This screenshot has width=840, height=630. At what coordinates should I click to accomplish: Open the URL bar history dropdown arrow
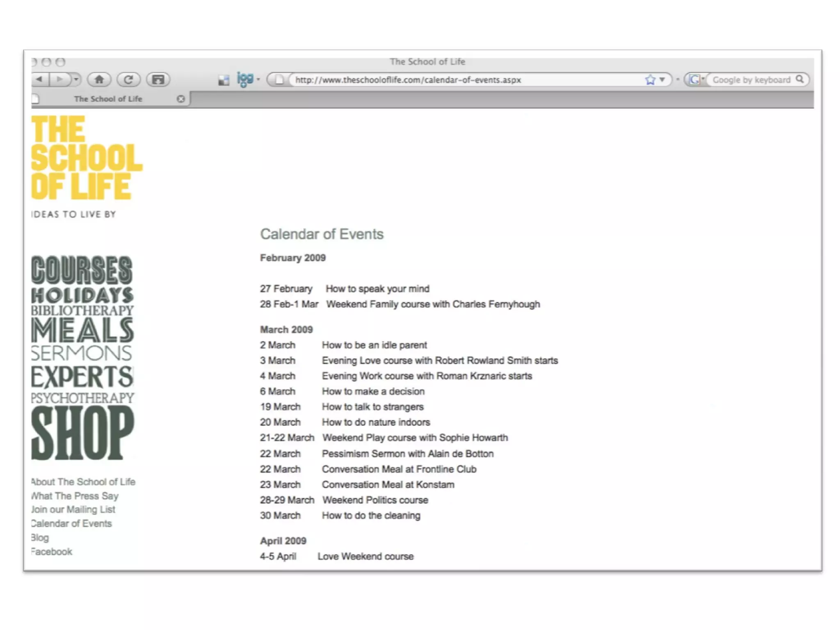click(662, 80)
